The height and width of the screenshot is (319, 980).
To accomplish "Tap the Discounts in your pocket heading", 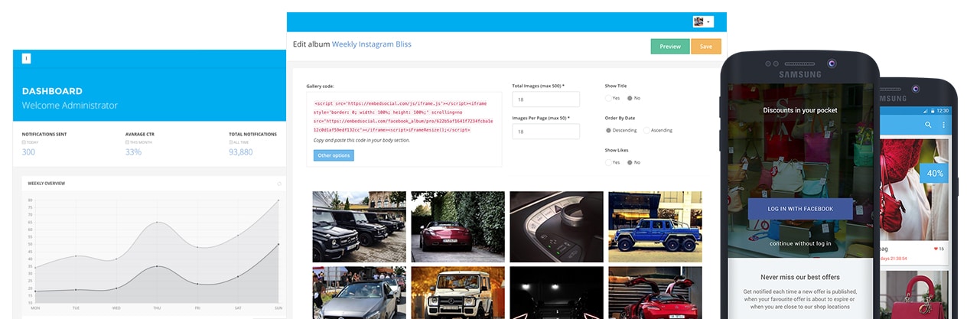I will (x=800, y=110).
